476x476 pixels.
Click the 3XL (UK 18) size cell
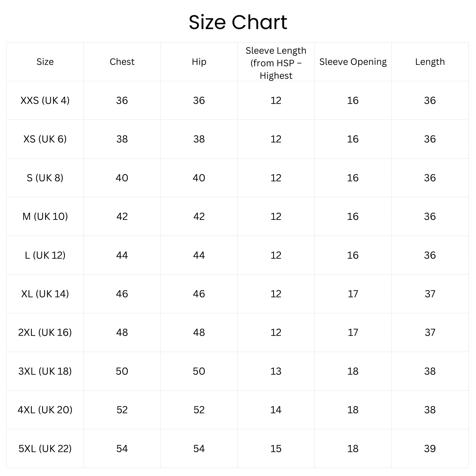(45, 371)
